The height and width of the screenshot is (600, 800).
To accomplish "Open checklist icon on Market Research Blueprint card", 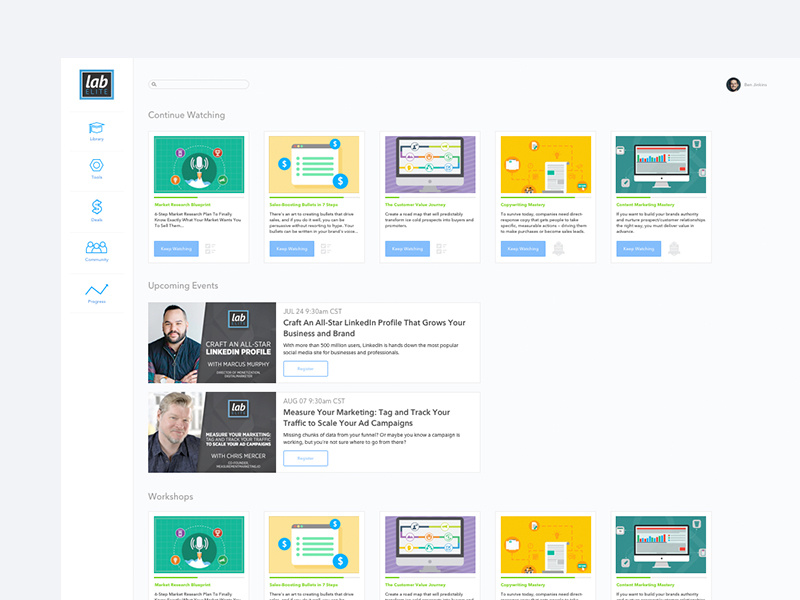I will 210,248.
